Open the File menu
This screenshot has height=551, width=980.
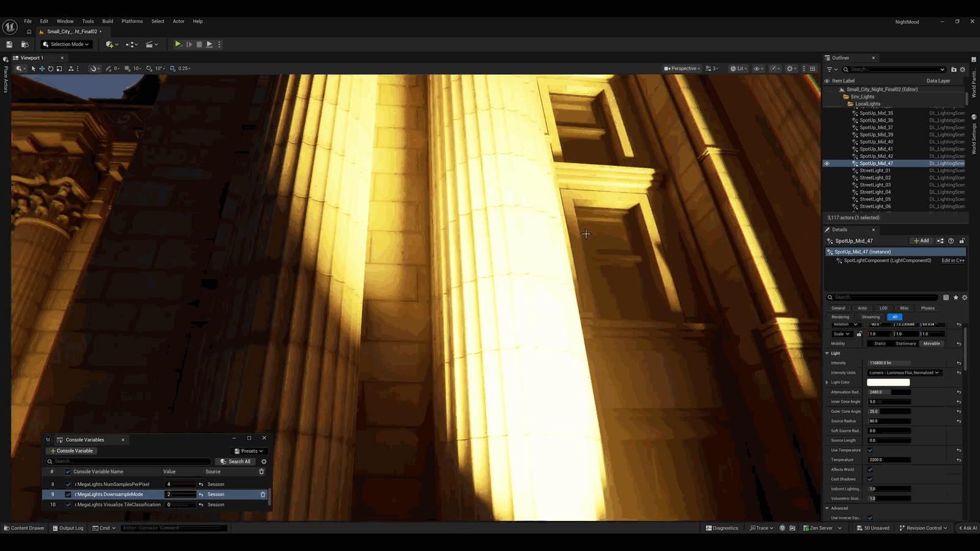(28, 21)
